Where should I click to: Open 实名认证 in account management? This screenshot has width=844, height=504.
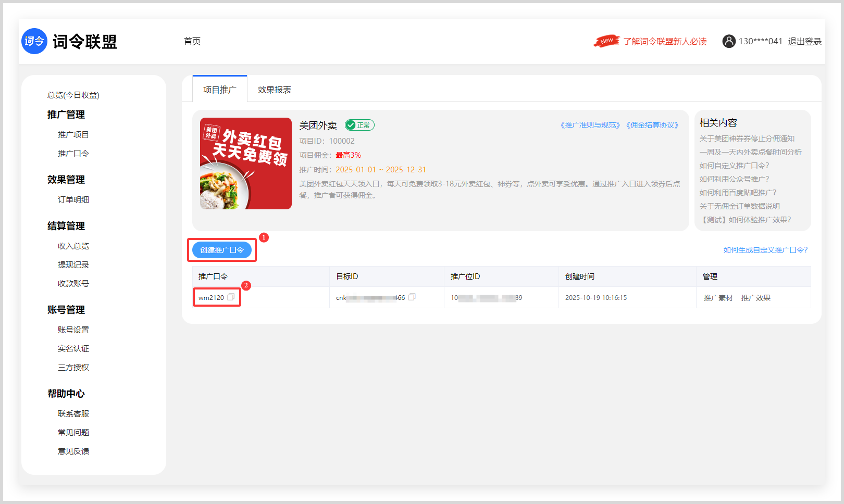pyautogui.click(x=73, y=348)
